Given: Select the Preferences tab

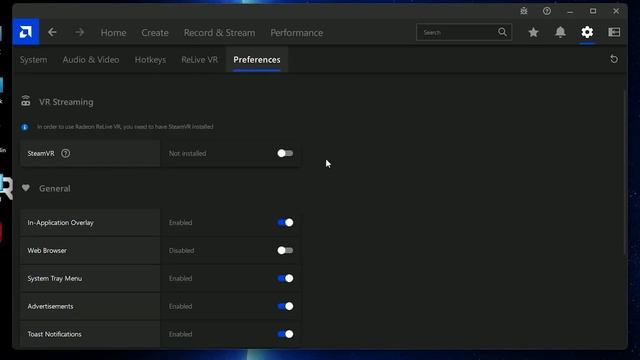Looking at the screenshot, I should click(257, 60).
